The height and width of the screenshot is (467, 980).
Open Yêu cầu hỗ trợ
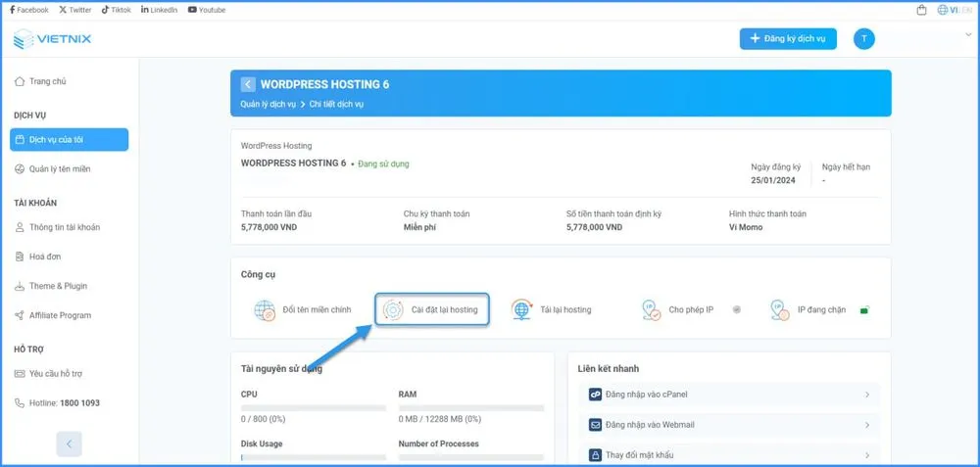pos(48,374)
